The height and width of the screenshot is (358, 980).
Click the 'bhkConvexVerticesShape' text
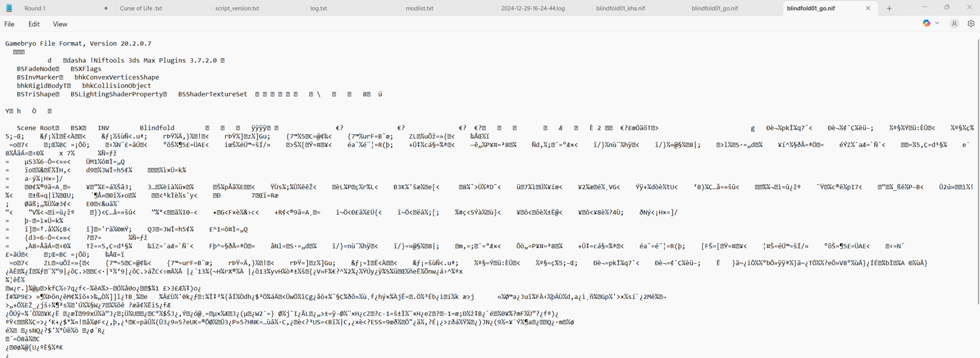[x=117, y=78]
